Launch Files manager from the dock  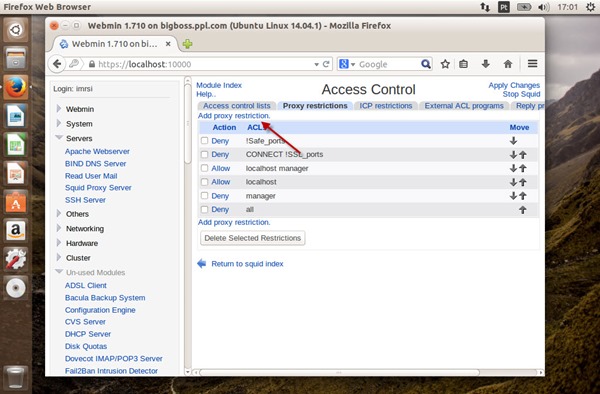point(16,59)
